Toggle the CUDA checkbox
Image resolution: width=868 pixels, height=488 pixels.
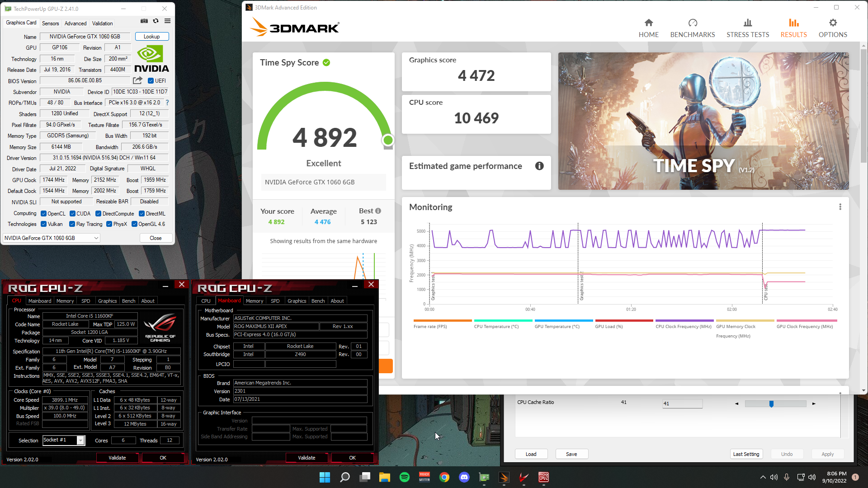(x=72, y=214)
